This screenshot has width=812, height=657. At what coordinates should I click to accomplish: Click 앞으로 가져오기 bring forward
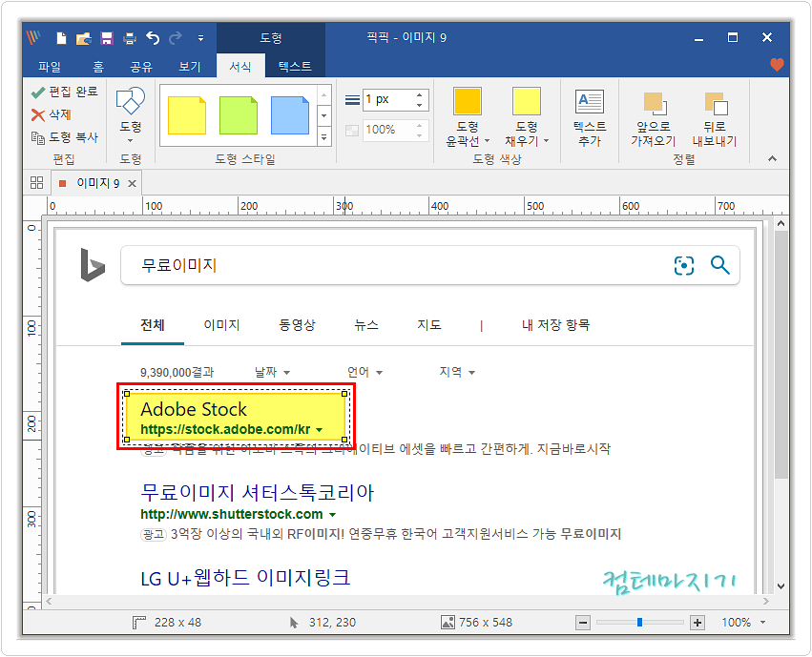(654, 117)
